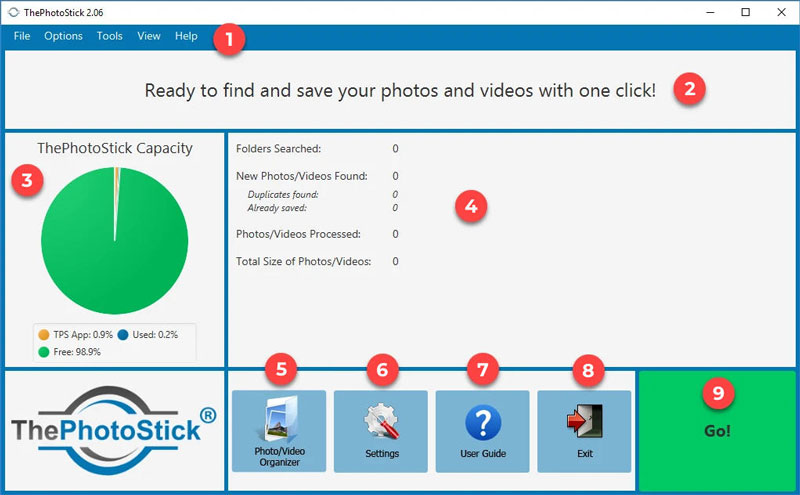800x495 pixels.
Task: Click the Exit door icon
Action: pos(584,431)
